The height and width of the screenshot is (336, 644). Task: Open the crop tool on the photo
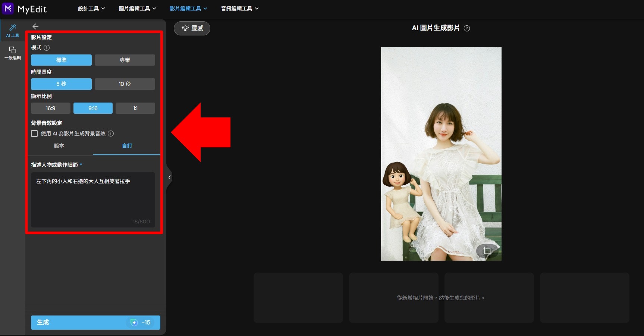point(487,251)
